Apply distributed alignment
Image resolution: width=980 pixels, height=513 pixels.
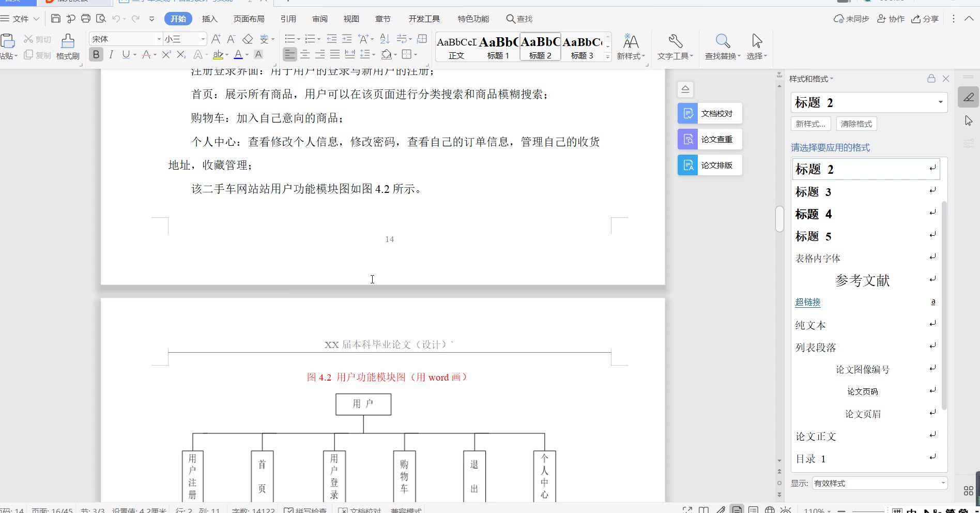350,54
